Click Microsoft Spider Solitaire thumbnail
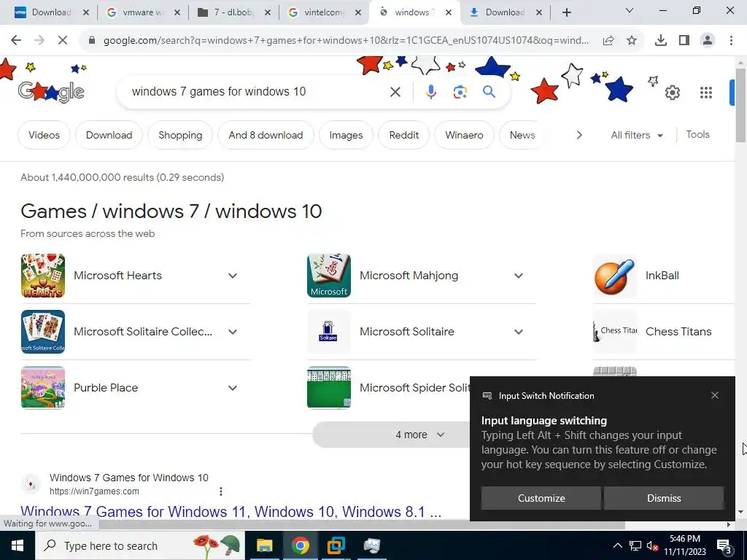 pos(329,388)
